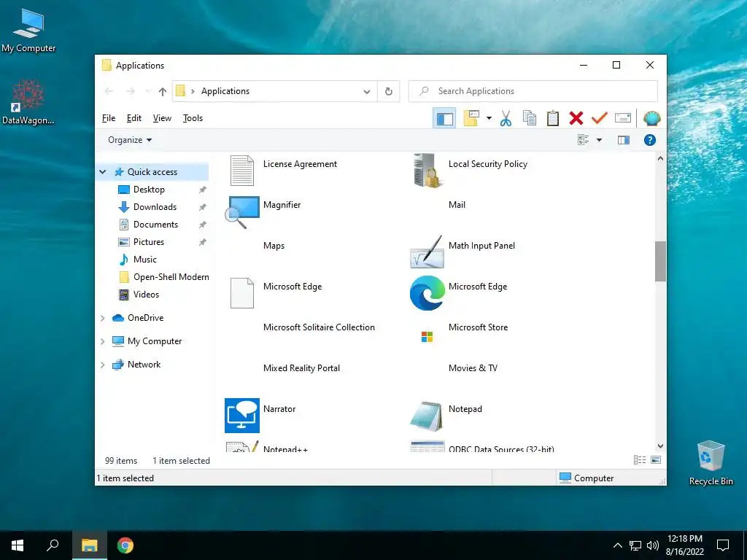The width and height of the screenshot is (747, 560).
Task: Select the License Agreement document icon
Action: coord(242,171)
